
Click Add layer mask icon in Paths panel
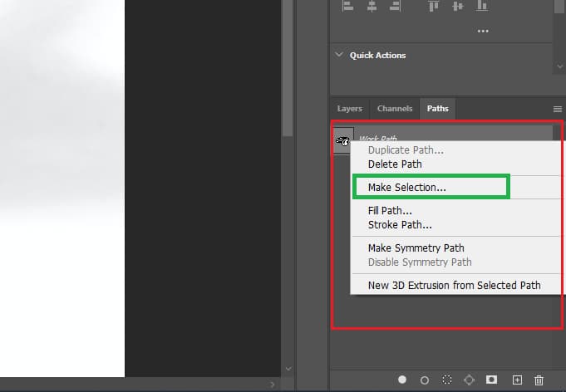[x=492, y=380]
